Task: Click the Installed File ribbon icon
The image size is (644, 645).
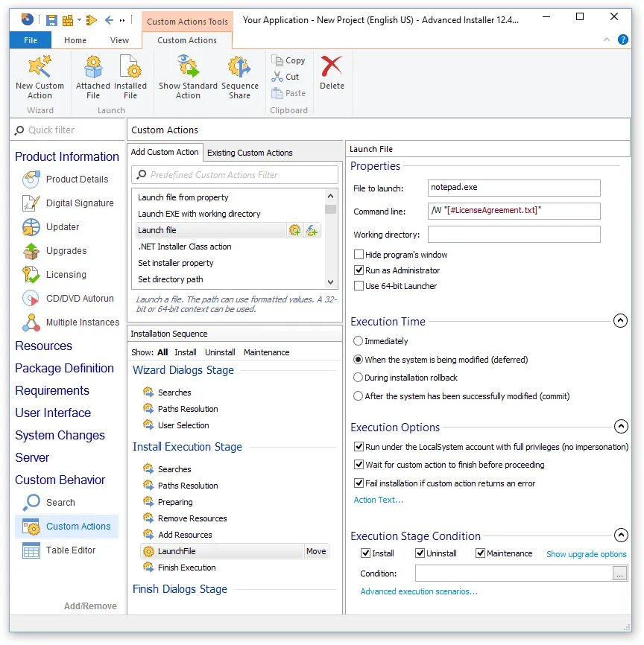Action: coord(130,77)
